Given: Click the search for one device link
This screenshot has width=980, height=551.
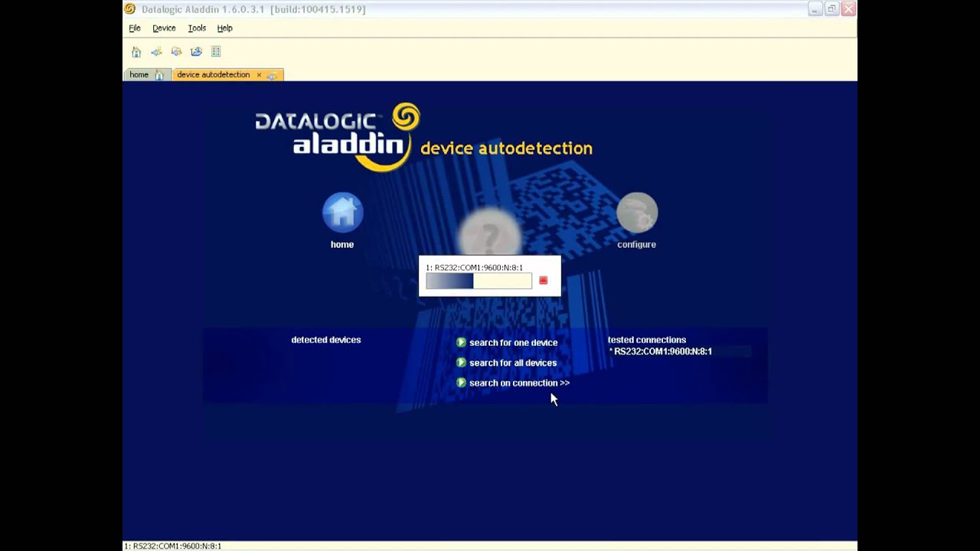Looking at the screenshot, I should [x=513, y=343].
